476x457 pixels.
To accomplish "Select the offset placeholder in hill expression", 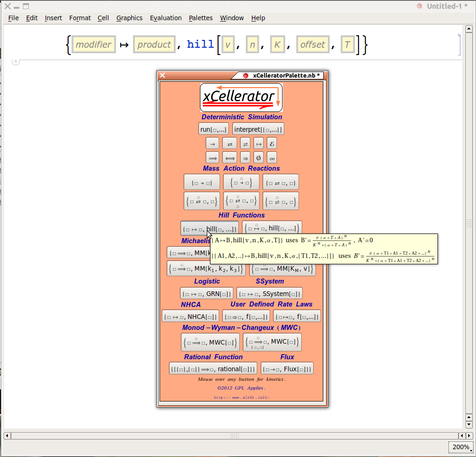I will coord(313,45).
